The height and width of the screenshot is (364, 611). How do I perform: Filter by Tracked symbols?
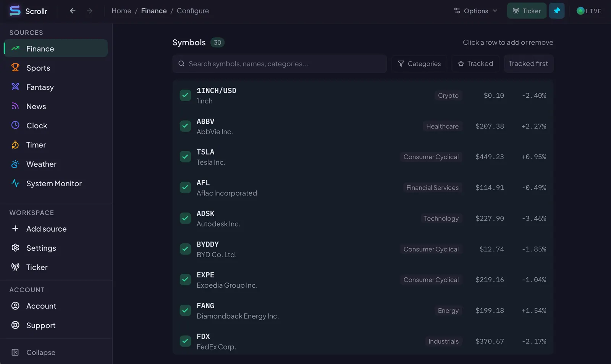pyautogui.click(x=475, y=64)
